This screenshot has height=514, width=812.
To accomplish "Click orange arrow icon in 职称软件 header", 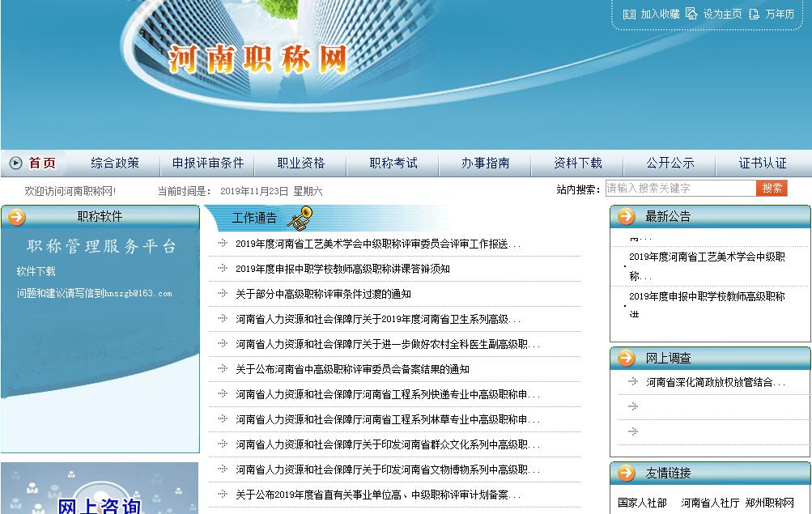I will (16, 217).
